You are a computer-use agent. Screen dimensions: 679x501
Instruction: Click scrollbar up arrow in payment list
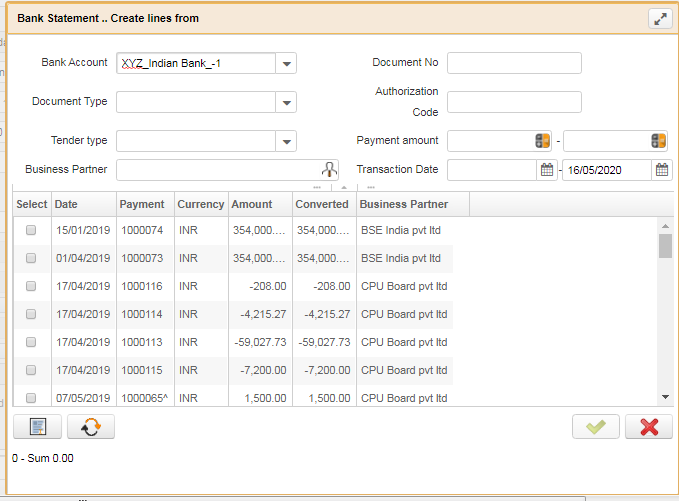click(x=666, y=226)
